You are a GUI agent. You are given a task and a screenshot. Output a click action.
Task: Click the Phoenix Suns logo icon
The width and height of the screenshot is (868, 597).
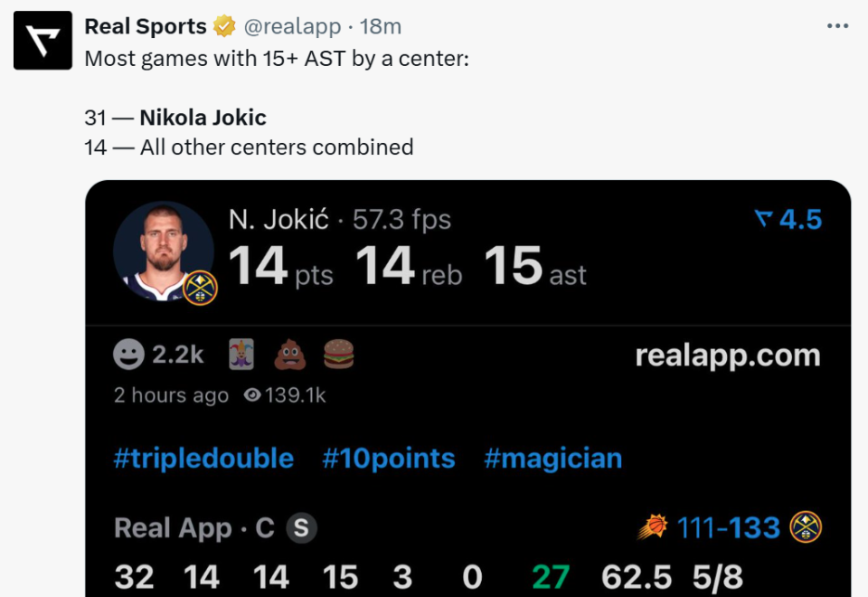pyautogui.click(x=652, y=527)
